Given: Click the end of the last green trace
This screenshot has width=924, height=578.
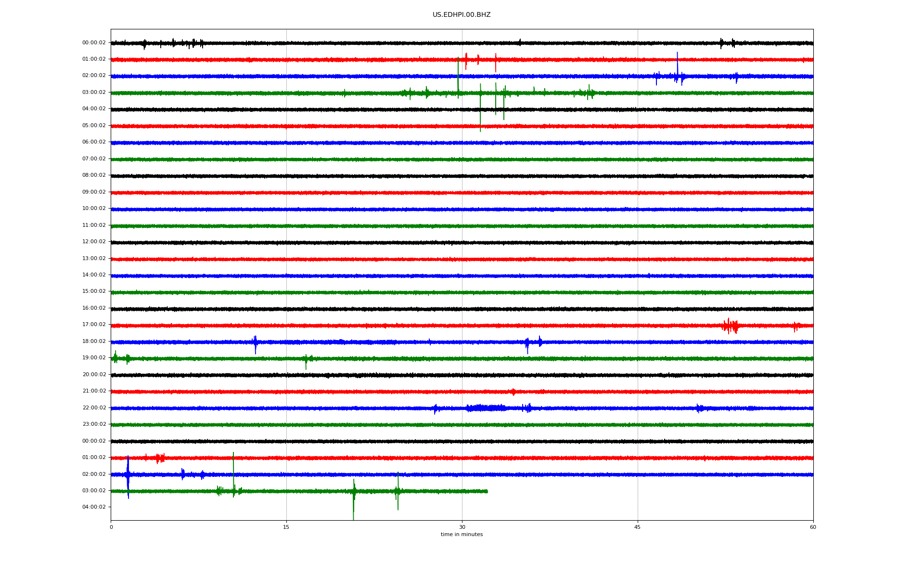Looking at the screenshot, I should [487, 491].
